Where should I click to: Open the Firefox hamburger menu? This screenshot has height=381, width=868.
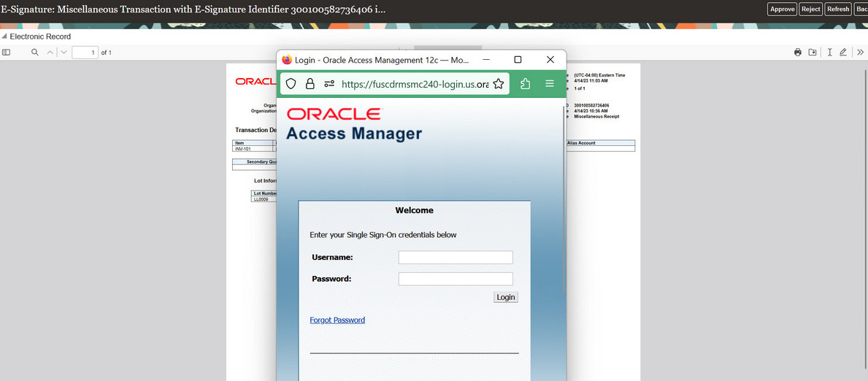click(x=550, y=84)
